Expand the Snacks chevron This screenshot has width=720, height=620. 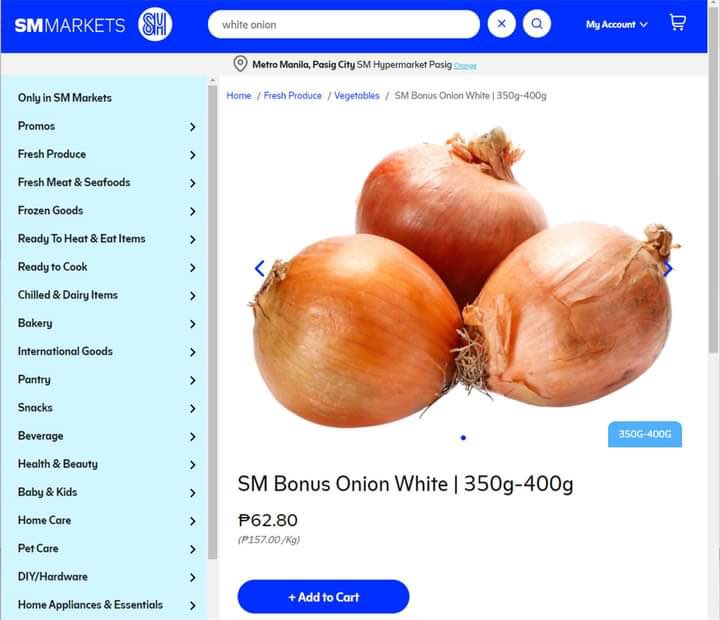tap(193, 409)
